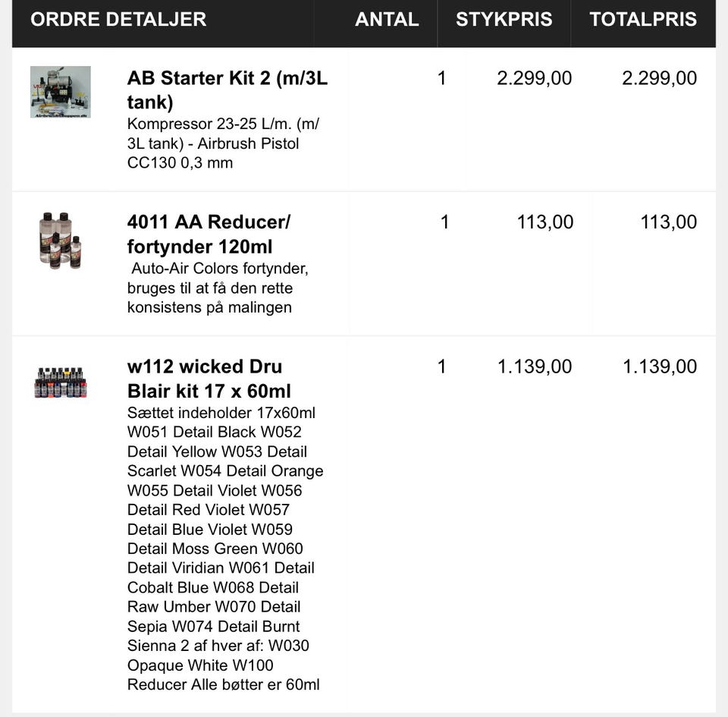Select the w112 wicked Dru Blair kit title
The width and height of the screenshot is (728, 717).
(x=209, y=378)
